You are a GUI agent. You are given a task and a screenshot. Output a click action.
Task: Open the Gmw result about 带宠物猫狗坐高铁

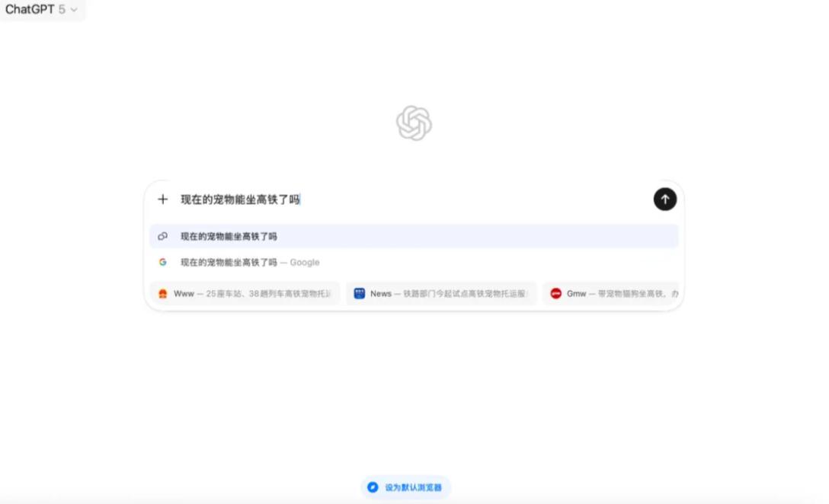coord(610,293)
